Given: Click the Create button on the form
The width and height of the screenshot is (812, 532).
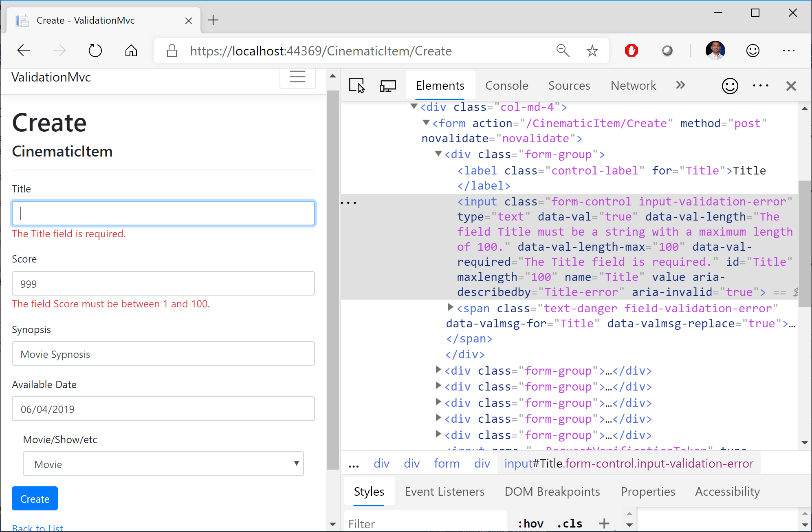Looking at the screenshot, I should tap(35, 498).
